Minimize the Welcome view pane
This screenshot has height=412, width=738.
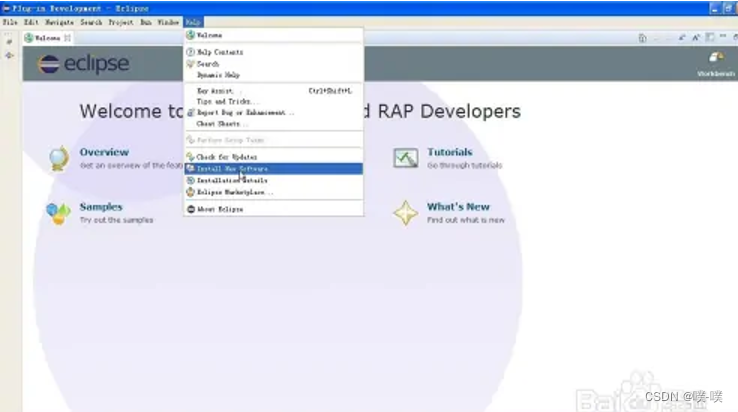pos(723,36)
